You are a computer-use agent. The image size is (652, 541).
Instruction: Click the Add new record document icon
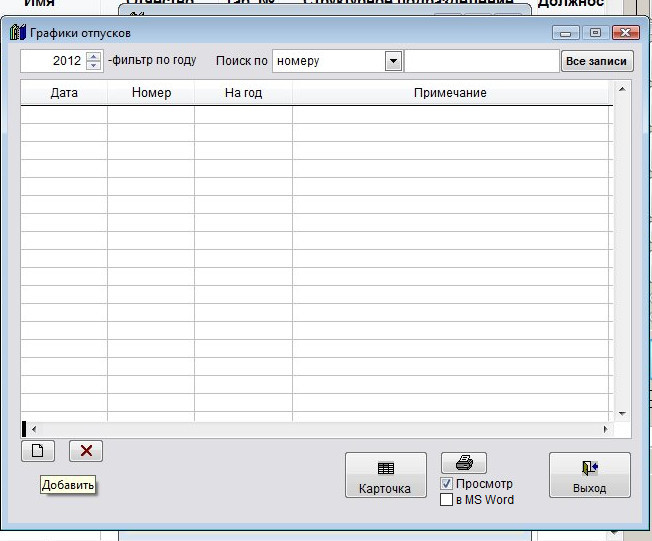38,451
